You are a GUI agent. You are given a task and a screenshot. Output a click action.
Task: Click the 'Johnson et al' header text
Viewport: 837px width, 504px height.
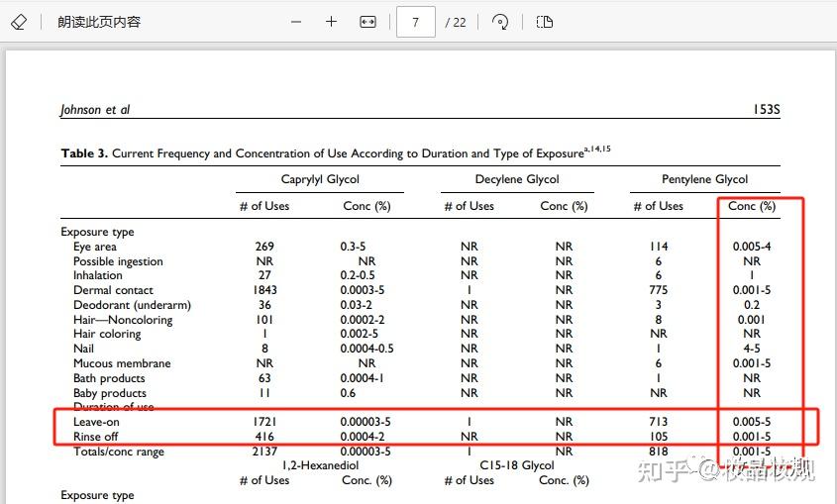click(x=95, y=109)
